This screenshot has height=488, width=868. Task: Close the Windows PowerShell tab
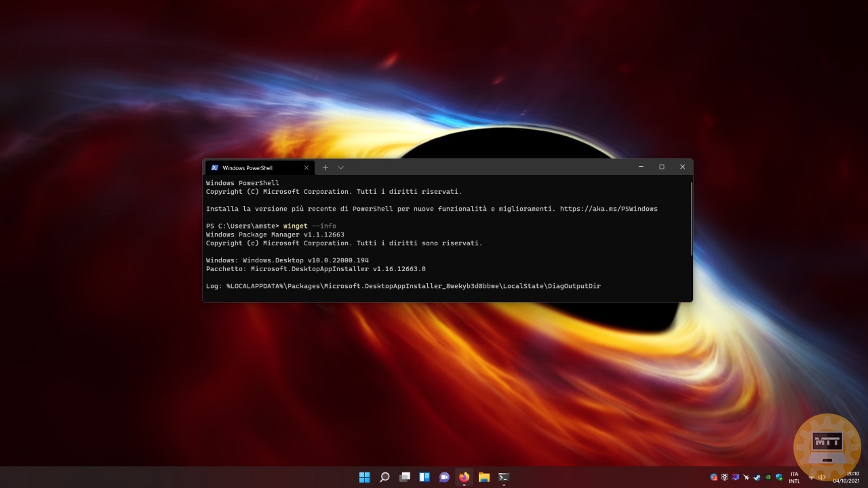click(x=306, y=167)
